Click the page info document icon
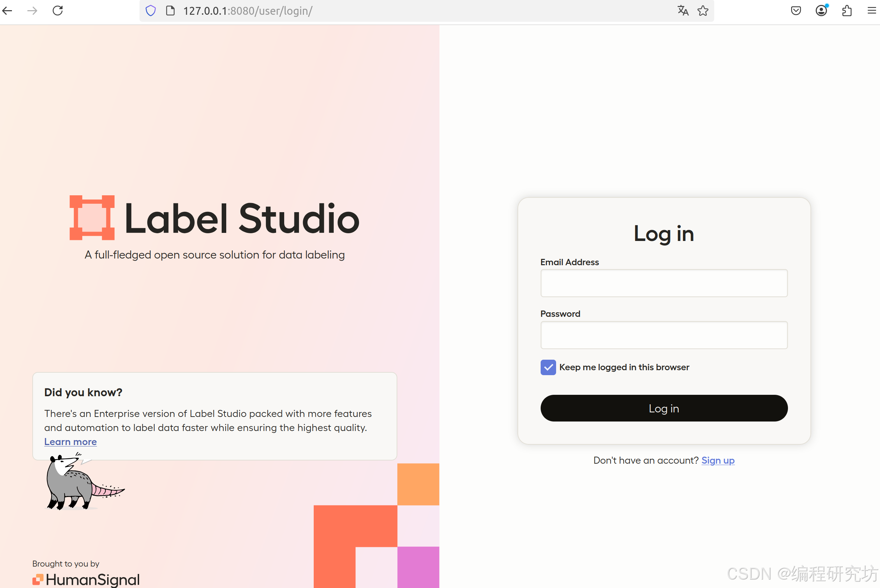 click(170, 11)
